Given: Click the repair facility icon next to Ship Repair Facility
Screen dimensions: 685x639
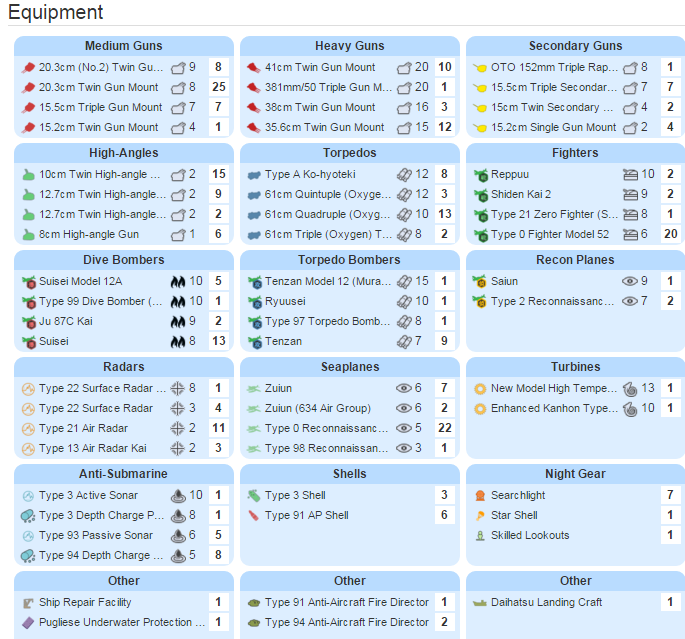Looking at the screenshot, I should point(28,604).
